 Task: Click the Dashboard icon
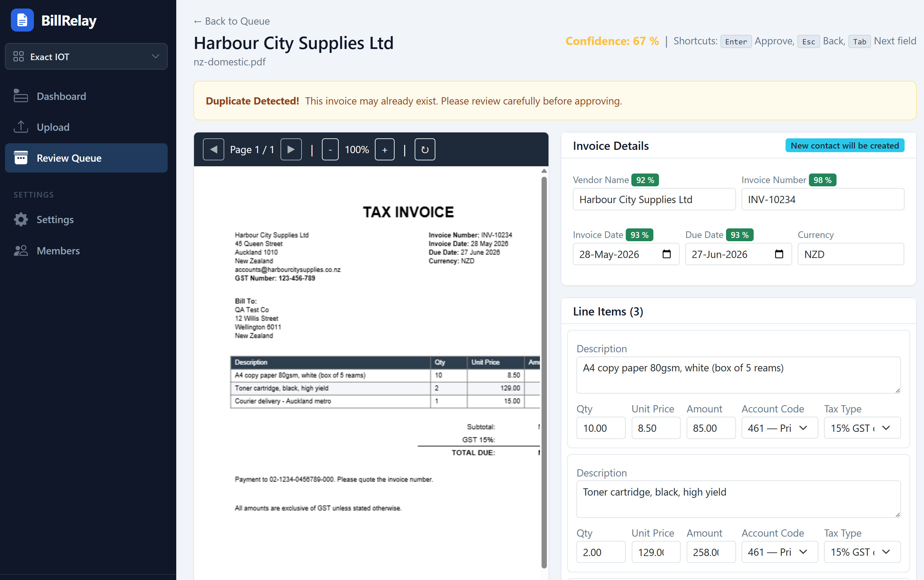[21, 96]
